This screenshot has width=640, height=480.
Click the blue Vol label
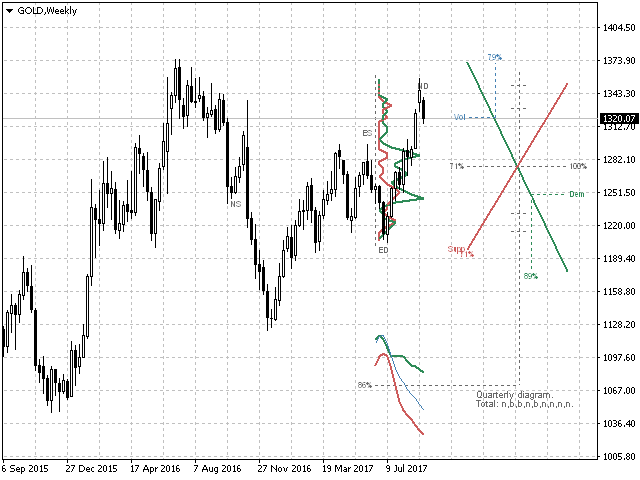pos(459,117)
